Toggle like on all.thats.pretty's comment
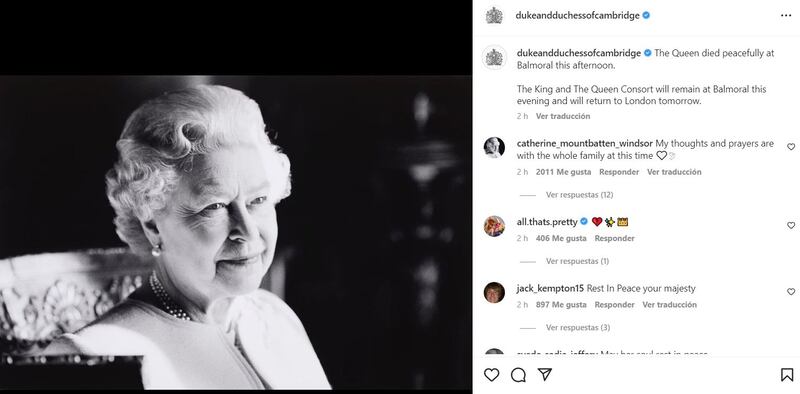The height and width of the screenshot is (394, 800). (x=791, y=226)
